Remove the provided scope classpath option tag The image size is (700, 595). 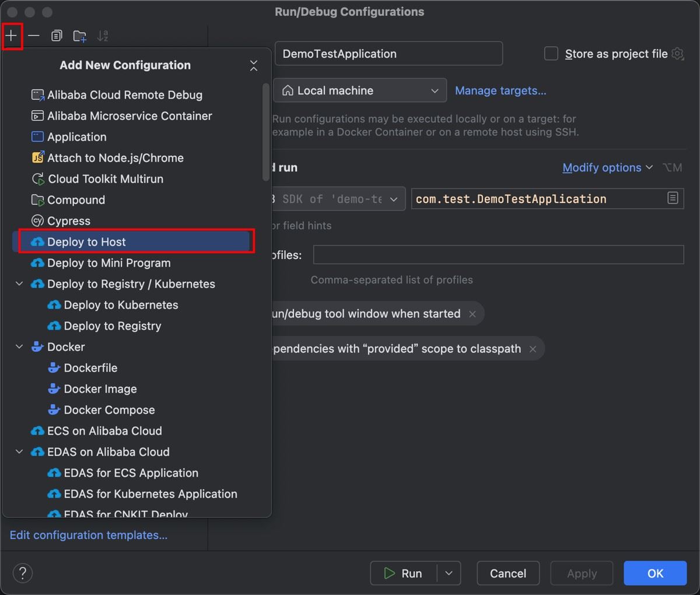coord(533,349)
